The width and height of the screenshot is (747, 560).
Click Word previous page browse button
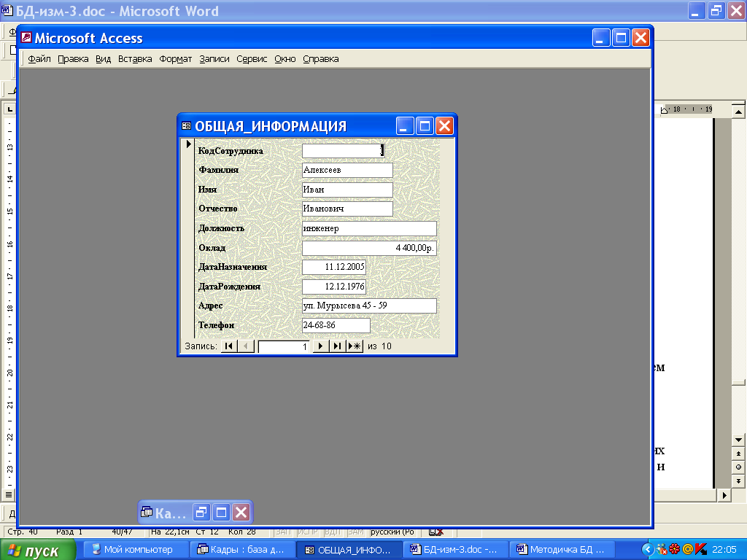coord(738,454)
